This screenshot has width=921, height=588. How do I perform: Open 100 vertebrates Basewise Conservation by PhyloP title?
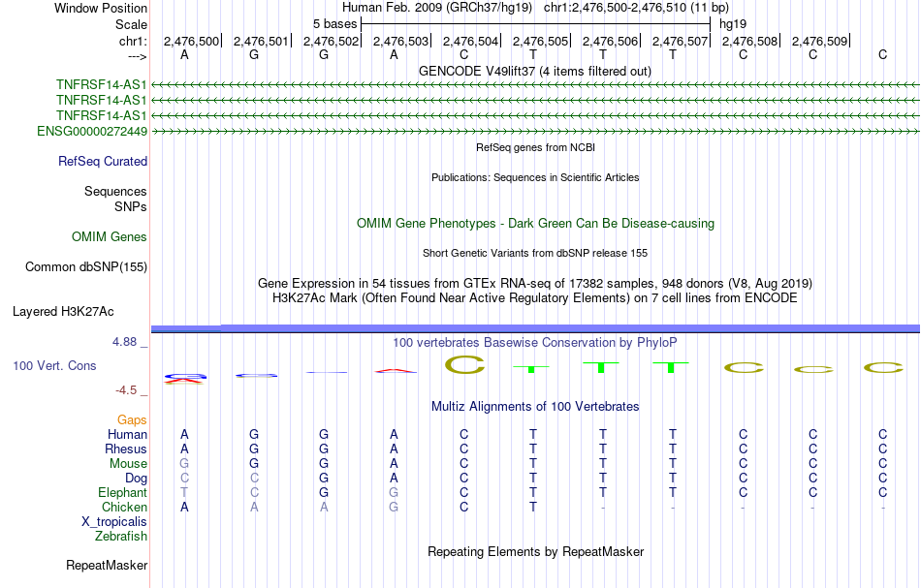click(x=535, y=343)
